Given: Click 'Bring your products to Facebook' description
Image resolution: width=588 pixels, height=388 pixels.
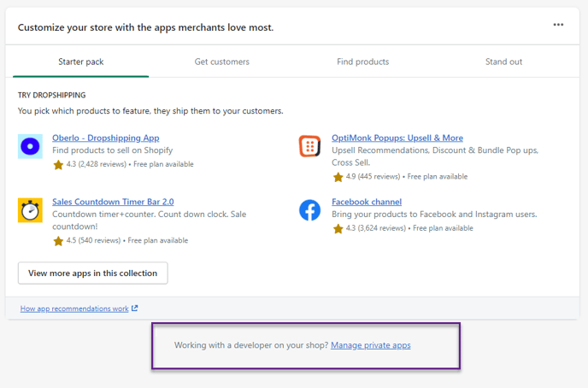Looking at the screenshot, I should coord(434,215).
